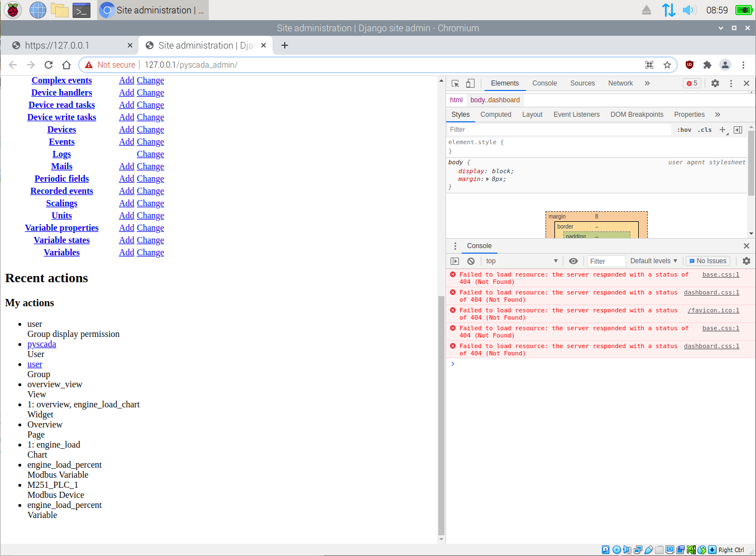756x556 pixels.
Task: Open the Default levels dropdown
Action: click(653, 261)
